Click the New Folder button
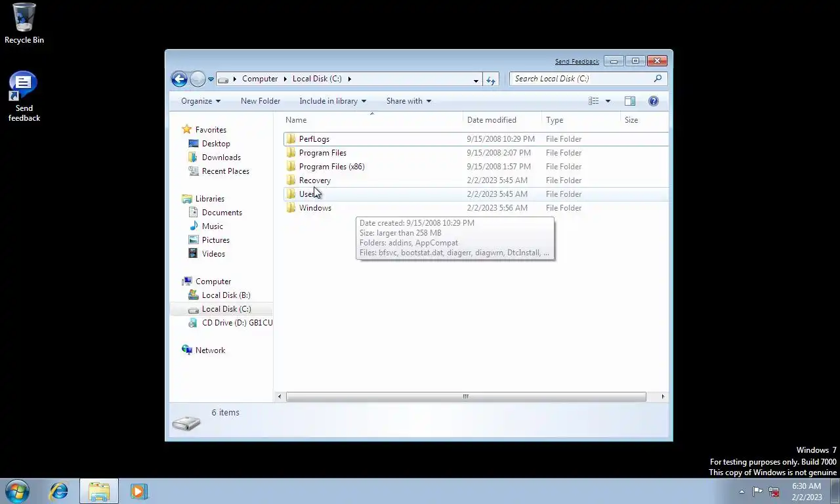Image resolution: width=840 pixels, height=504 pixels. [261, 101]
